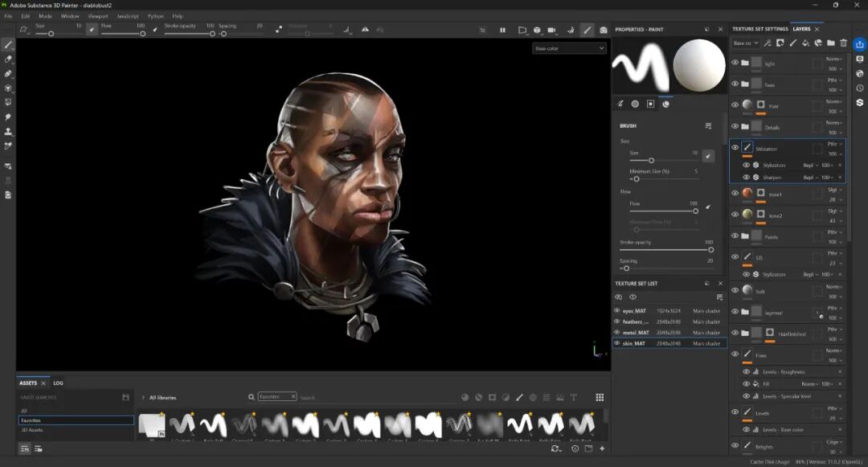Open the Python menu
The image size is (868, 467).
pos(156,16)
